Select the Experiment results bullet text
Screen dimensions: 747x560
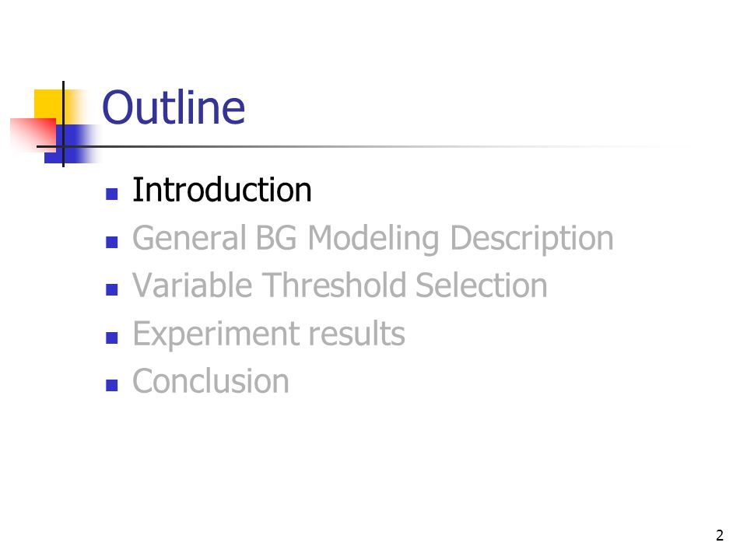268,334
